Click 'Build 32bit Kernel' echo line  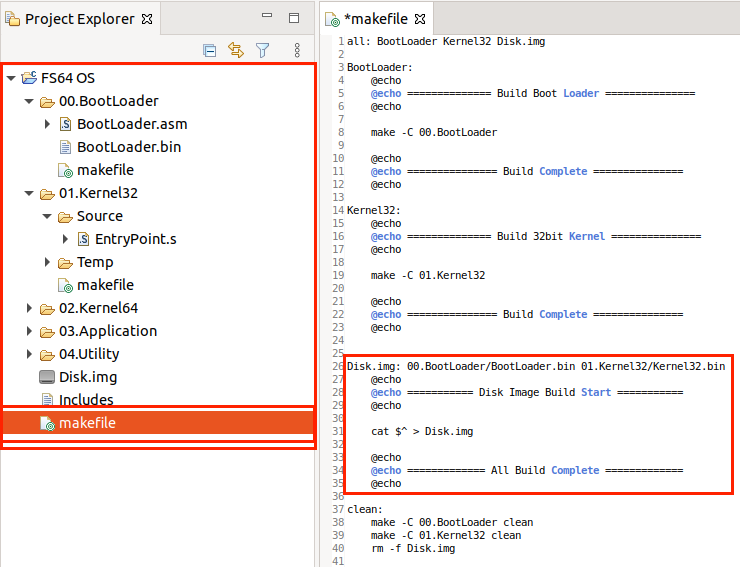pyautogui.click(x=536, y=237)
